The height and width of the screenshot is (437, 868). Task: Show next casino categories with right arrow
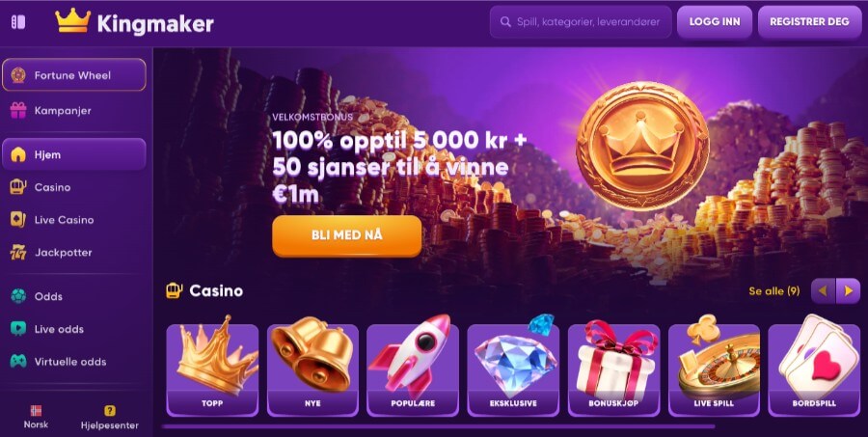point(848,290)
